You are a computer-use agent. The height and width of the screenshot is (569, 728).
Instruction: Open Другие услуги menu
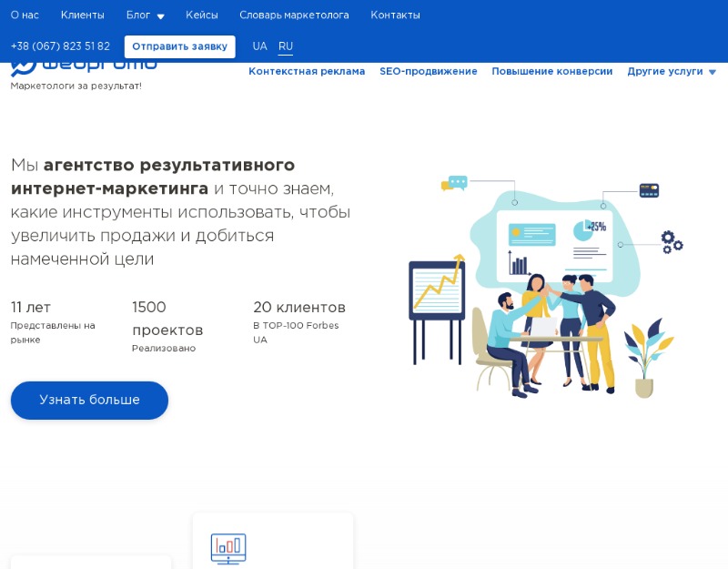(665, 71)
